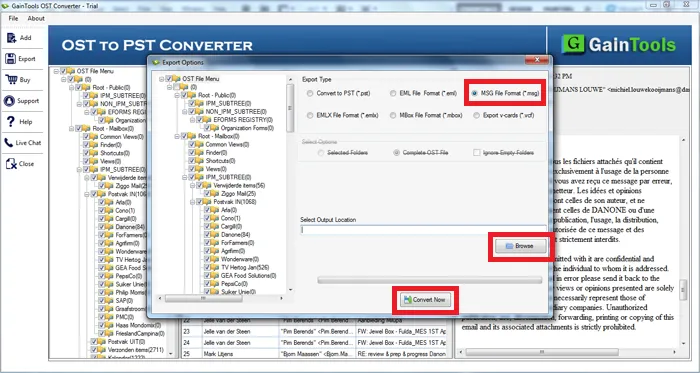
Task: Click the Support label in sidebar
Action: point(28,101)
